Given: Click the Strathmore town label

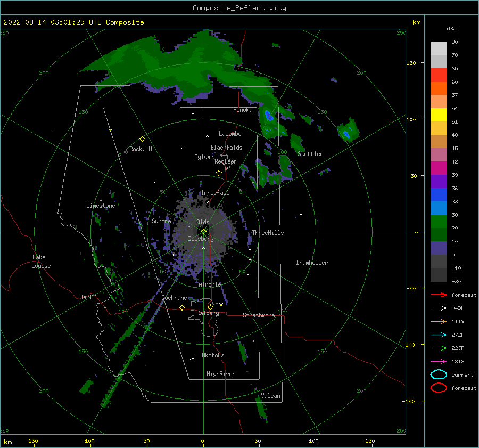Looking at the screenshot, I should (259, 315).
